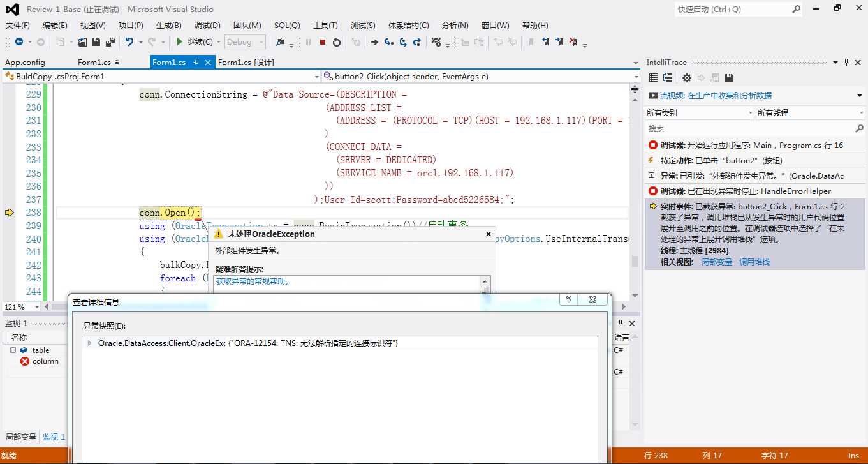
Task: Expand the table row in watch window
Action: point(13,350)
